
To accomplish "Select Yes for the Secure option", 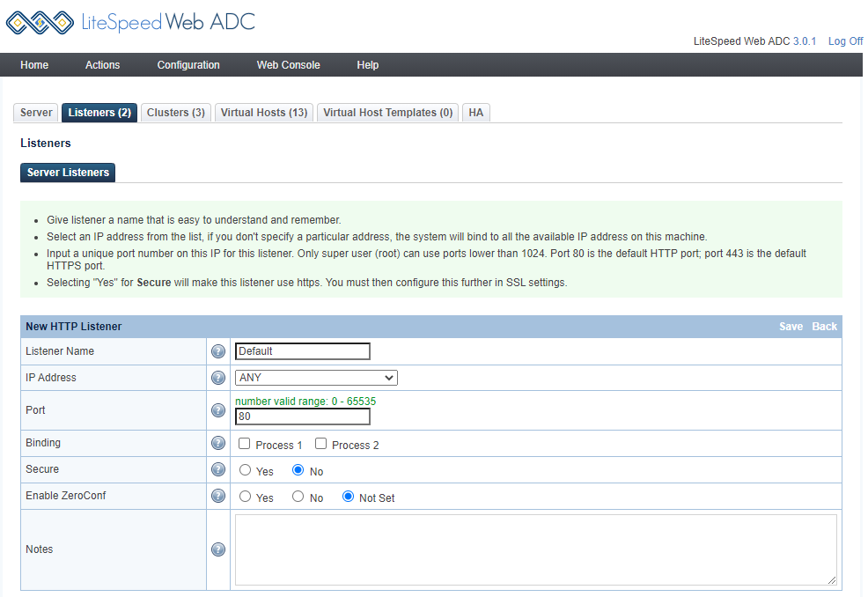I will (246, 471).
